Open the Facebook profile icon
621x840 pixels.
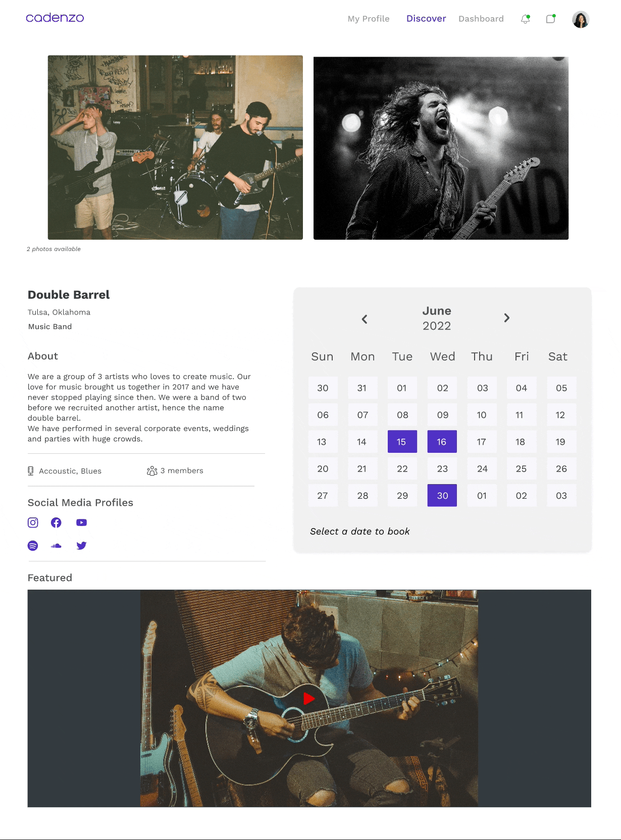56,522
